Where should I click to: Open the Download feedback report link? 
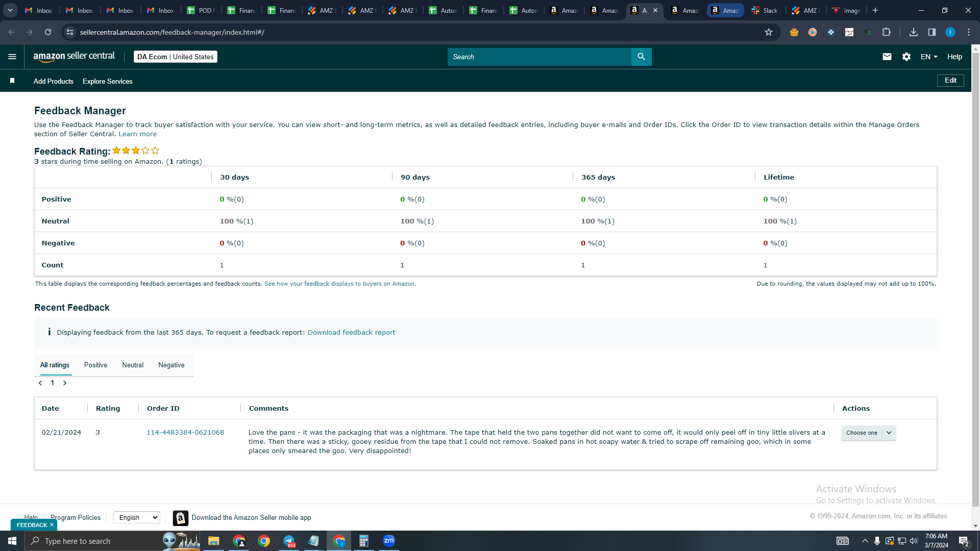click(x=351, y=333)
